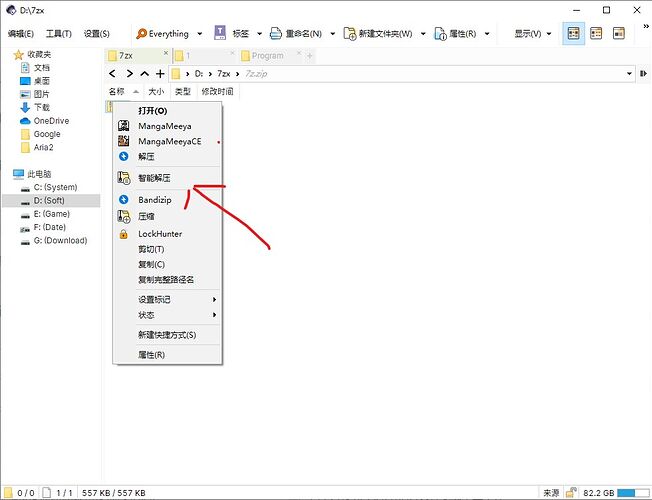The width and height of the screenshot is (652, 500).
Task: Toggle the panel icon right of address bar
Action: pos(644,74)
